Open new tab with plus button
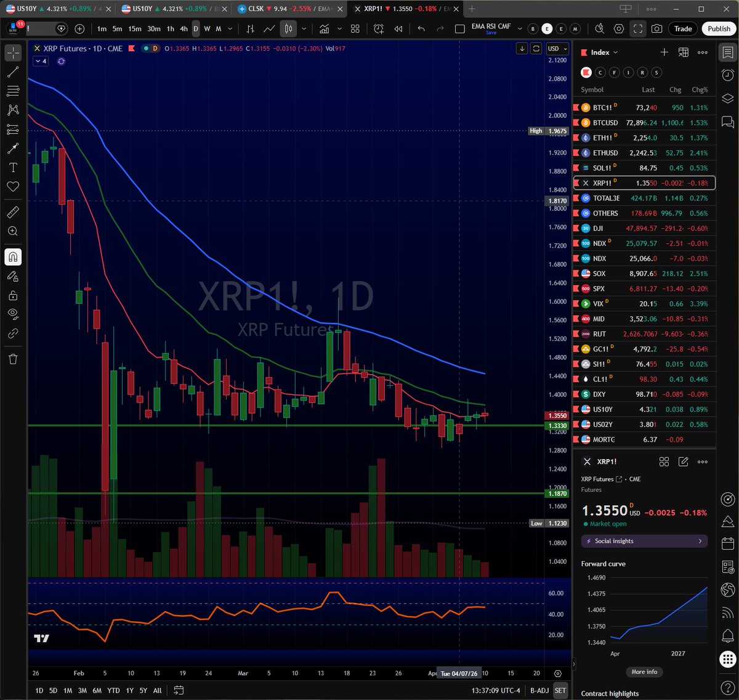This screenshot has height=700, width=739. 472,9
